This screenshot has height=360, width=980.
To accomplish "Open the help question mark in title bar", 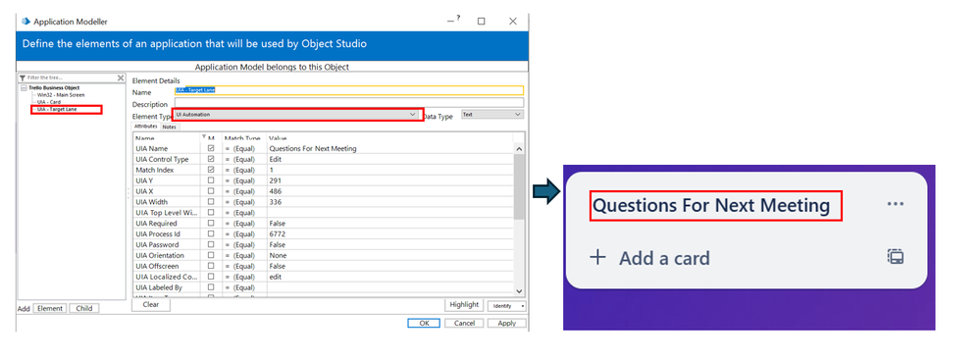I will (x=458, y=19).
